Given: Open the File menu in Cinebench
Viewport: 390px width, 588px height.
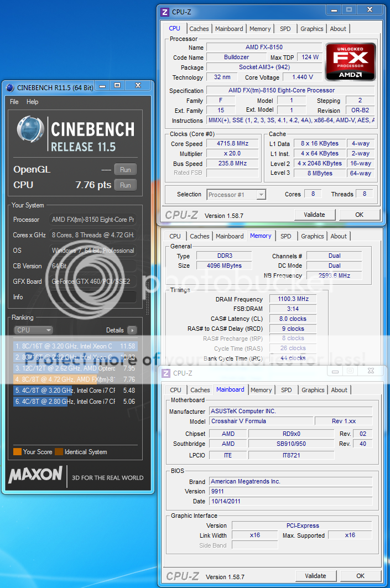Looking at the screenshot, I should [14, 102].
